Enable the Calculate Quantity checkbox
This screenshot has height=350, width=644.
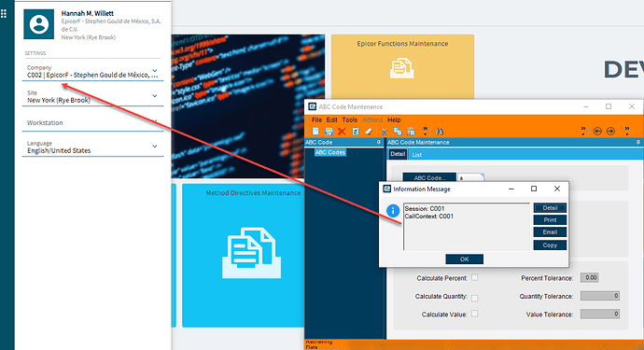pos(475,298)
